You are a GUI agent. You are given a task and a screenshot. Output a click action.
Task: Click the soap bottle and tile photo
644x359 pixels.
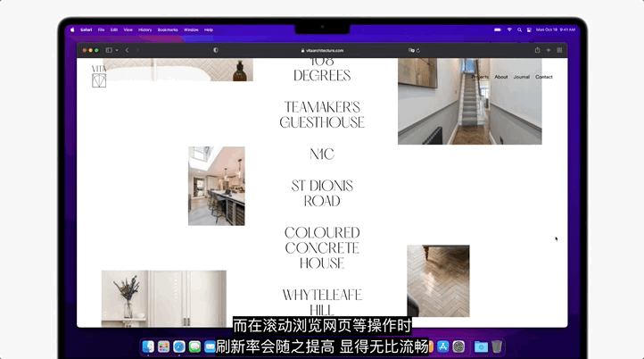click(178, 70)
